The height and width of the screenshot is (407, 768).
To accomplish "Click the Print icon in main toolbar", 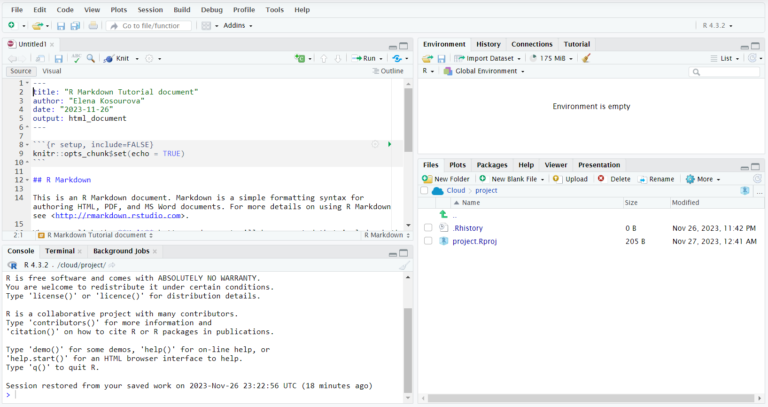I will pos(93,25).
